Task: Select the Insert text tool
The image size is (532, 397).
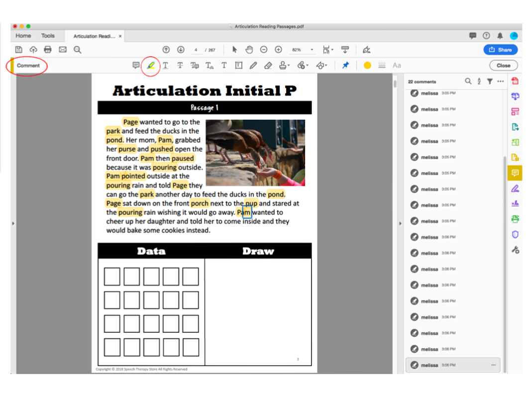Action: click(210, 65)
